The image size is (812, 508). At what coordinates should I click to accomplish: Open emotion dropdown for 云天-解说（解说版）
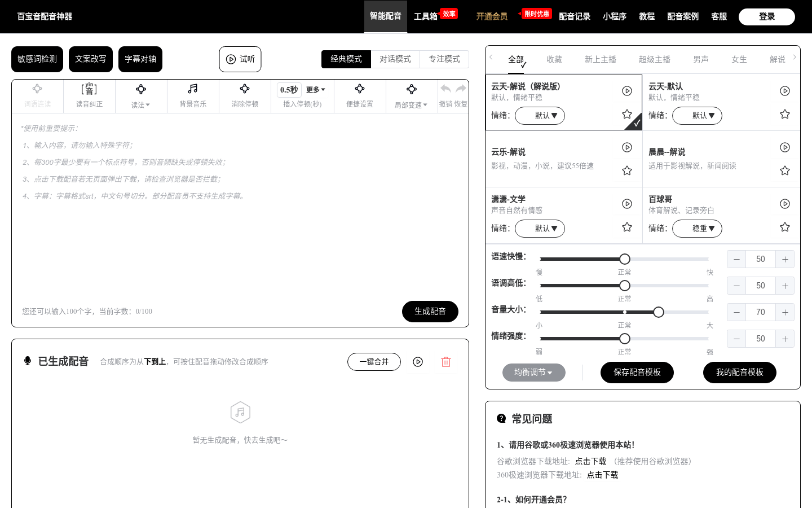pyautogui.click(x=540, y=116)
